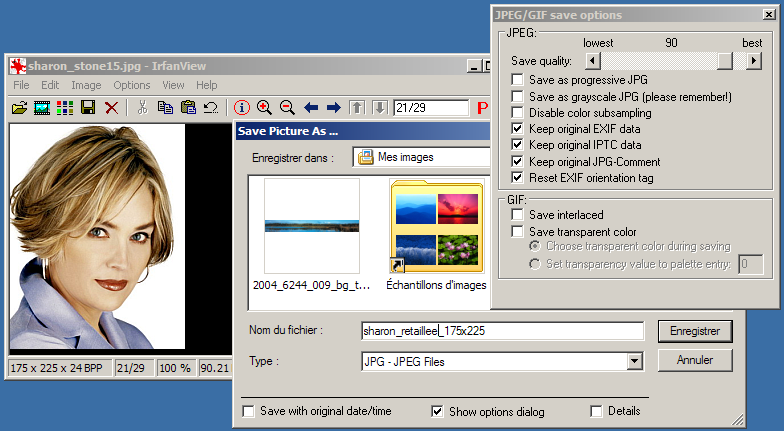This screenshot has width=784, height=431.
Task: Select Set transparency value to palette entry
Action: 535,264
